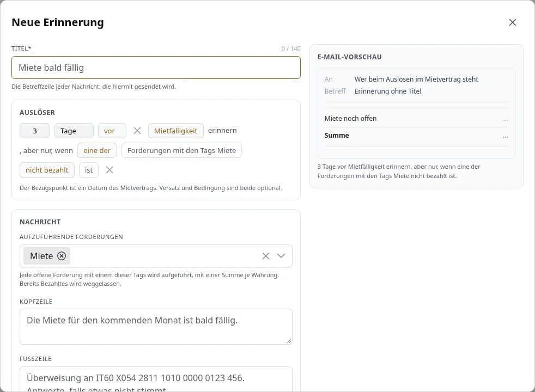Click the '0 / 140' character counter
This screenshot has height=392, width=535.
click(x=291, y=48)
